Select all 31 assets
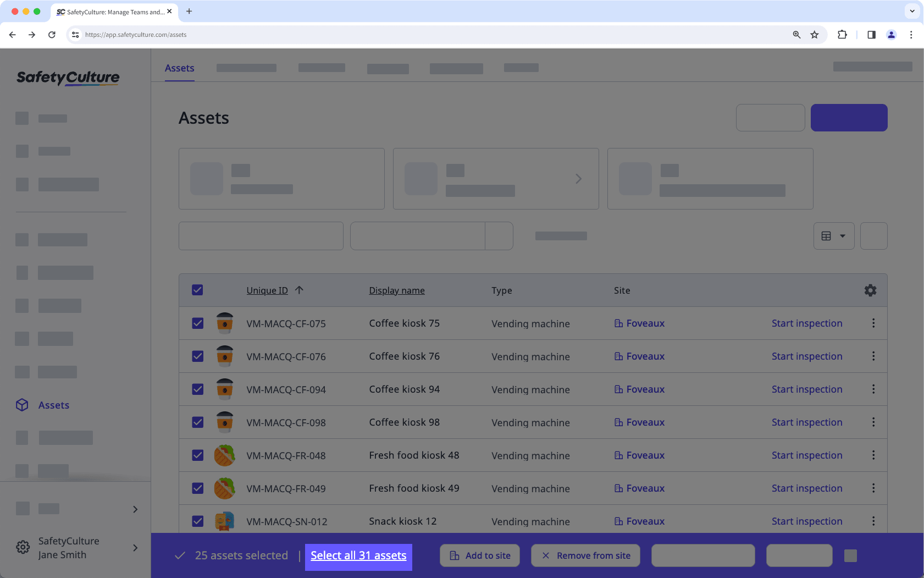924x578 pixels. point(358,555)
